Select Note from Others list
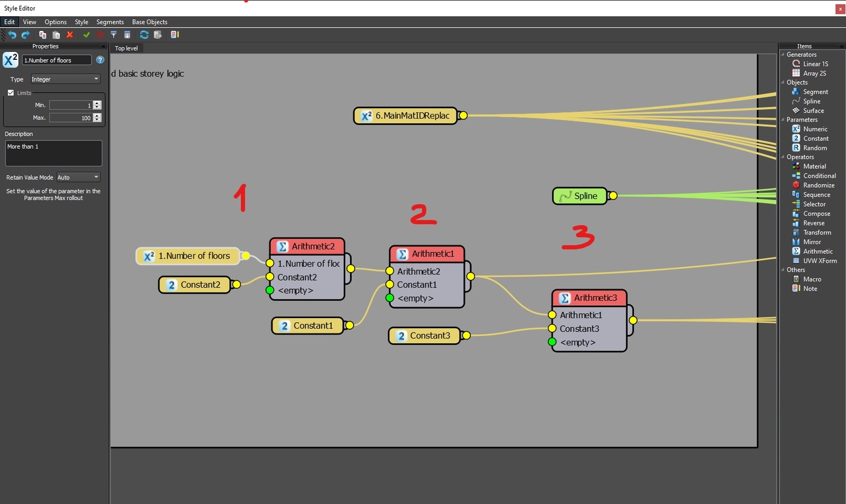846x504 pixels. coord(805,289)
